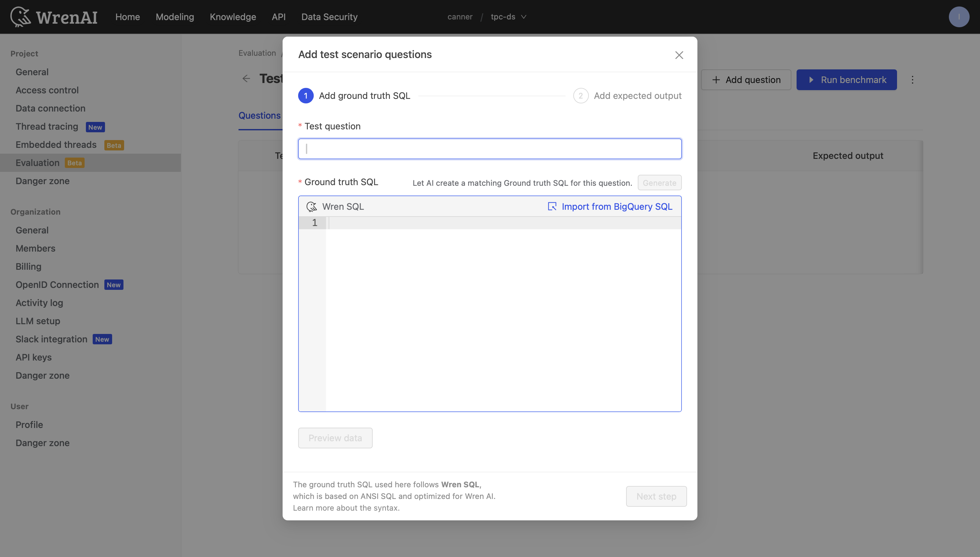Open Thread tracing in the Project sidebar
Image resolution: width=980 pixels, height=557 pixels.
click(47, 126)
